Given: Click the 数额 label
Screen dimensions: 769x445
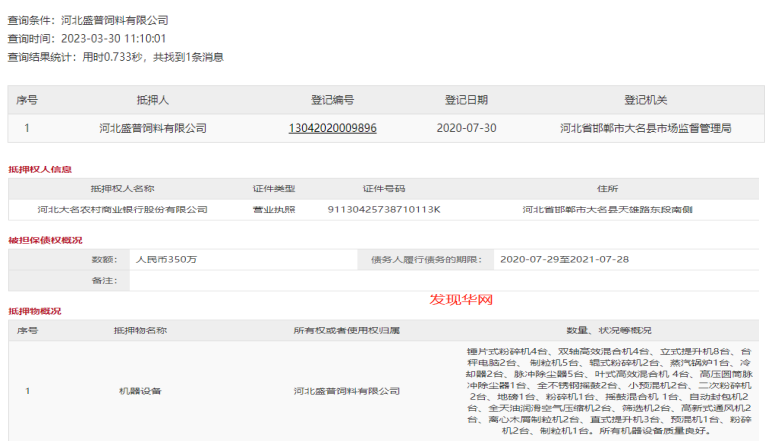Looking at the screenshot, I should click(x=104, y=260).
